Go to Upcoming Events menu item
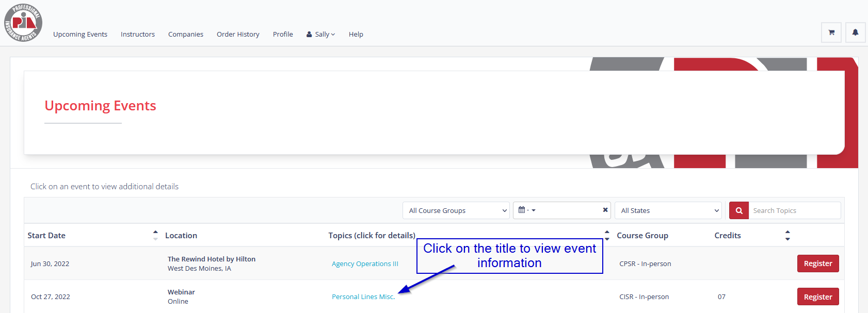The width and height of the screenshot is (868, 313). click(x=80, y=35)
